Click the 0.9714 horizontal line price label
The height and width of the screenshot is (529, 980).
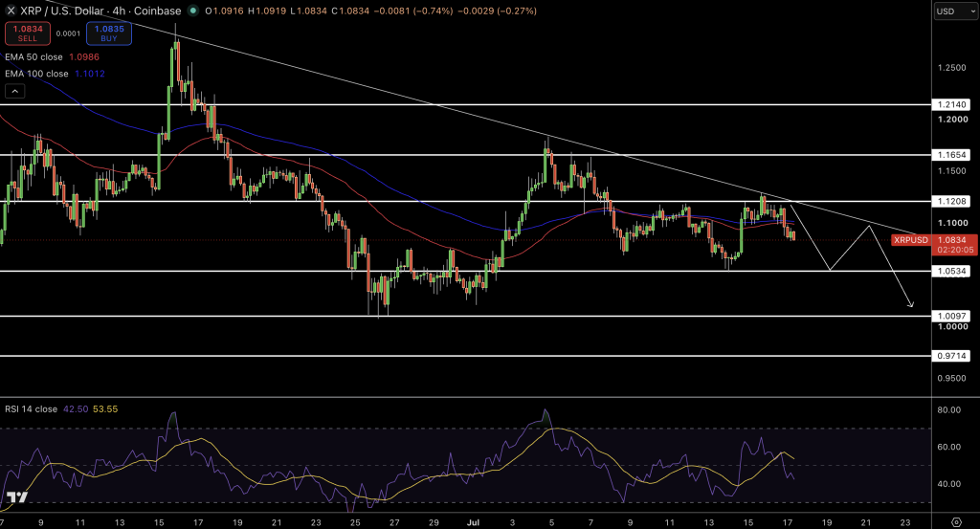(951, 356)
